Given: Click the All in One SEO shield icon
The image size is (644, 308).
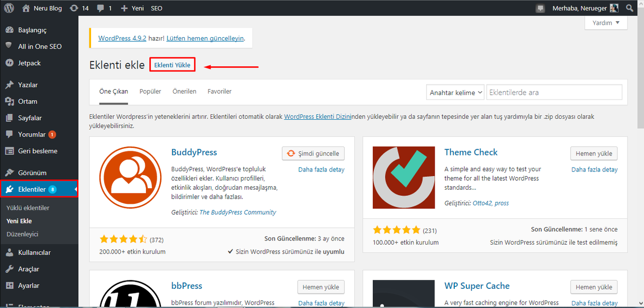Looking at the screenshot, I should pyautogui.click(x=9, y=46).
